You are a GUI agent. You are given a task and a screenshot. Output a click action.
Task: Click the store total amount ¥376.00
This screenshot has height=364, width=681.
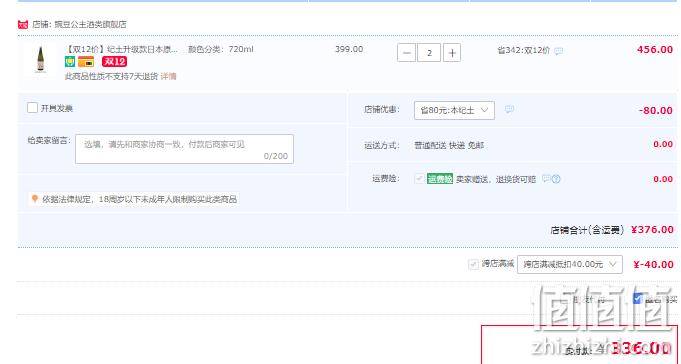(x=652, y=229)
